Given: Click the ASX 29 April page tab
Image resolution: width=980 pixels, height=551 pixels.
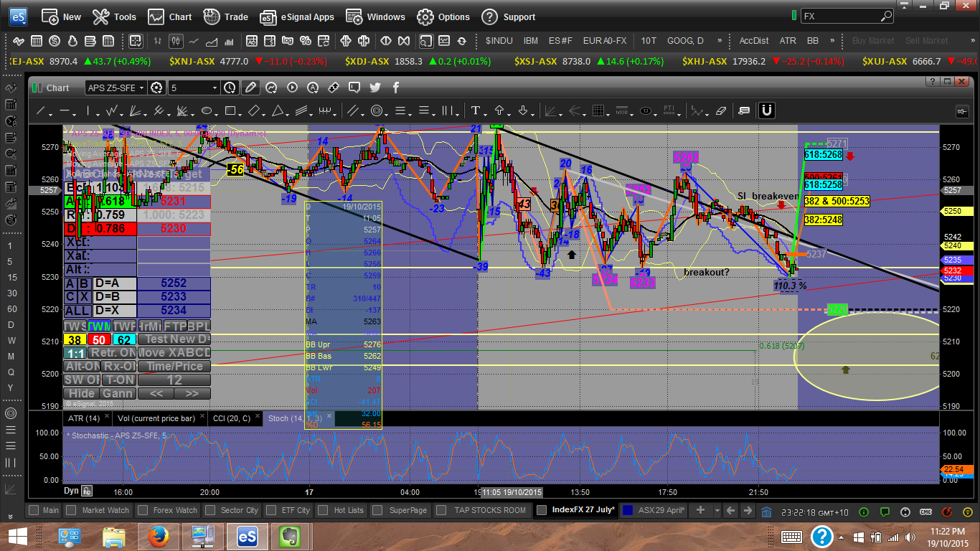Looking at the screenshot, I should [653, 510].
